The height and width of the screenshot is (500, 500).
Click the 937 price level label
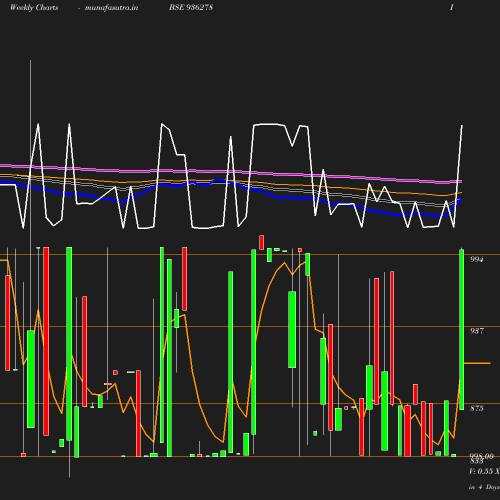click(x=476, y=331)
